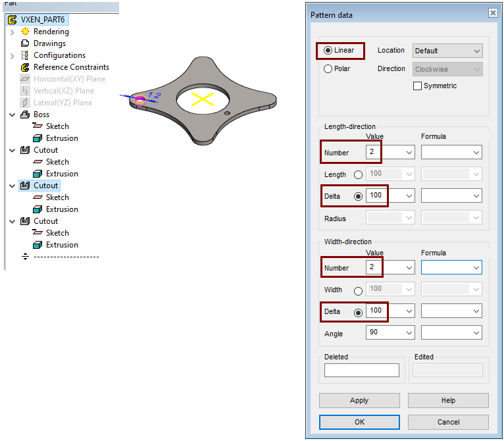Click the VXEN_PART6 part icon
The width and height of the screenshot is (504, 441).
pos(12,20)
